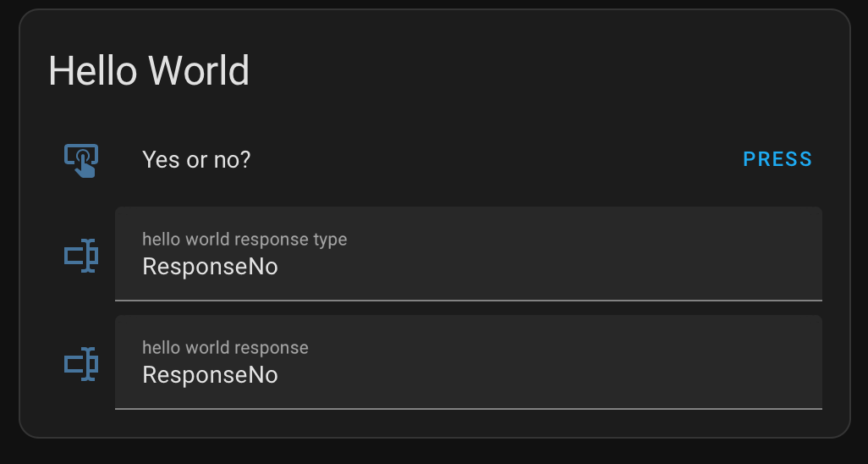Click the dark background outside the Hello World card
Viewport: 868px width, 464px height.
click(x=434, y=452)
